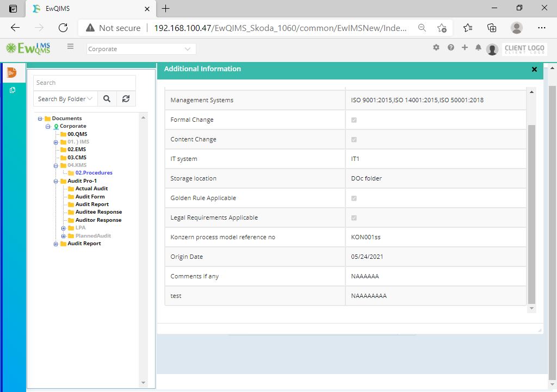This screenshot has width=557, height=392.
Task: Close the EwQIMS browser tab
Action: [x=147, y=9]
